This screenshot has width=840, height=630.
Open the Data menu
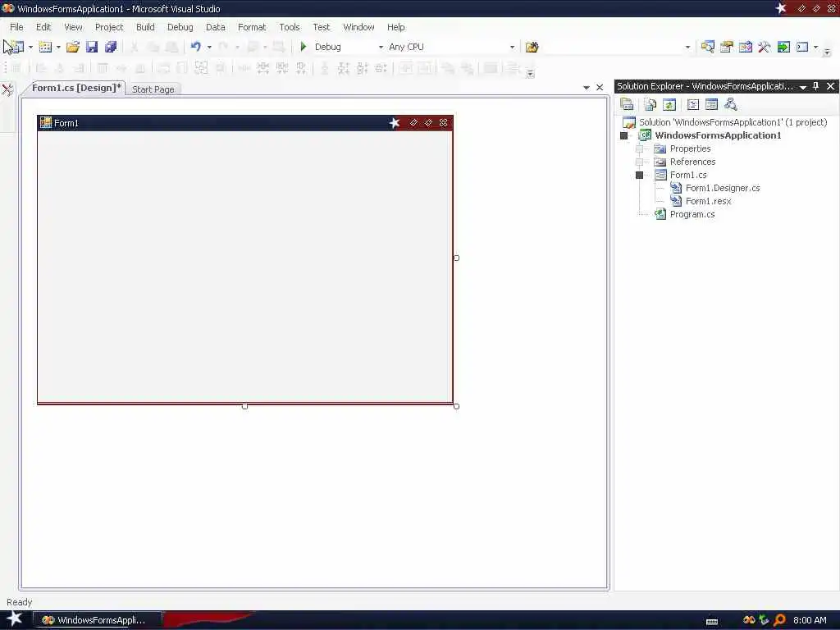(216, 27)
